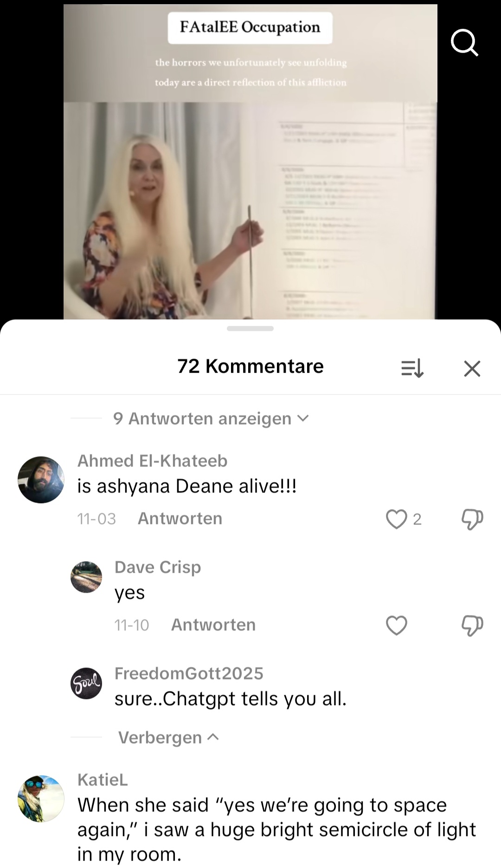
Task: Open the Dave Crisp username link
Action: click(x=158, y=567)
